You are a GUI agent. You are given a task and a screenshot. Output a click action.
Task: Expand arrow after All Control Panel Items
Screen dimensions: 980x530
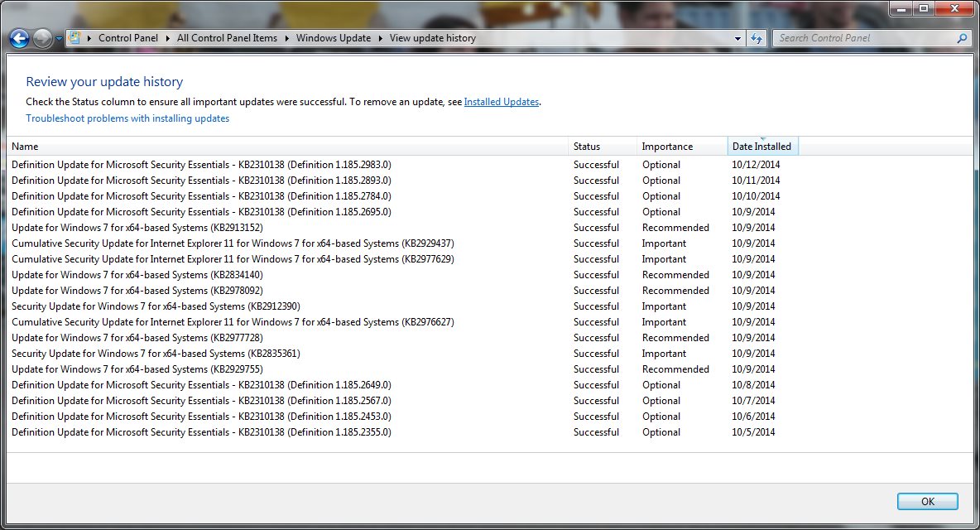pyautogui.click(x=287, y=38)
